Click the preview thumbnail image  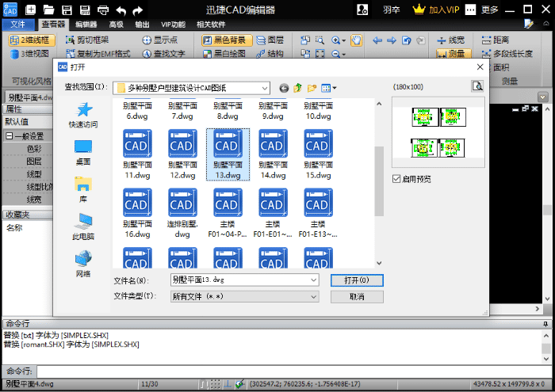[438, 132]
